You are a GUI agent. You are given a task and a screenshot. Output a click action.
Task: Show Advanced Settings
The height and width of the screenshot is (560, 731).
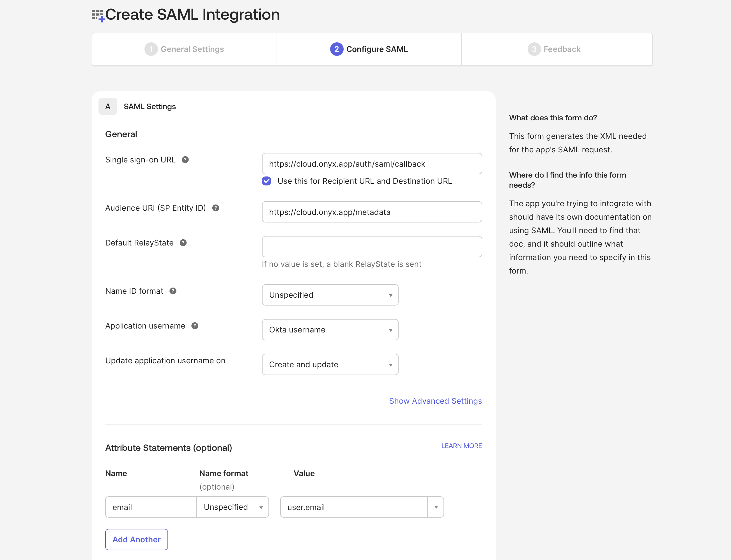pyautogui.click(x=435, y=401)
